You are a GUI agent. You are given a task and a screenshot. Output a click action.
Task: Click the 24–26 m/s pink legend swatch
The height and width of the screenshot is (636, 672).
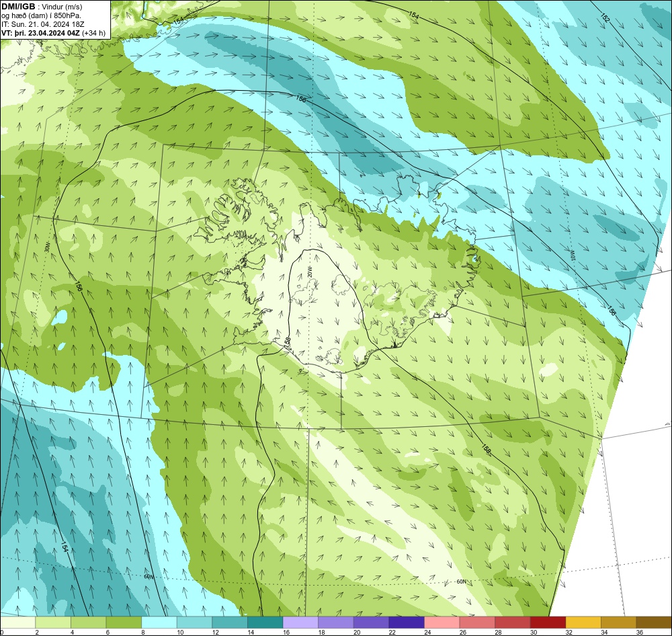coord(442,622)
